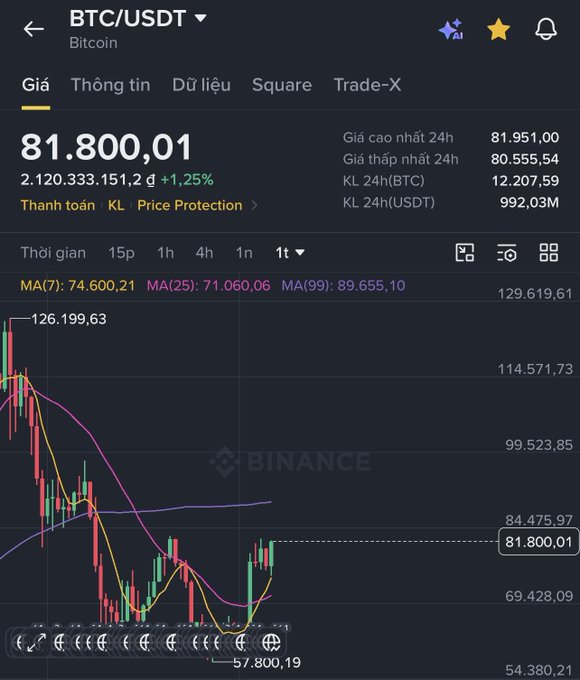Tap the Bitcoin subtitle under the pair

93,43
